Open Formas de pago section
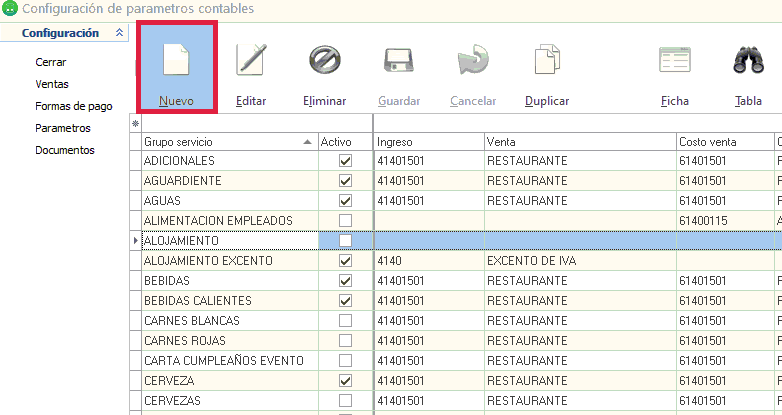782x415 pixels. (73, 106)
